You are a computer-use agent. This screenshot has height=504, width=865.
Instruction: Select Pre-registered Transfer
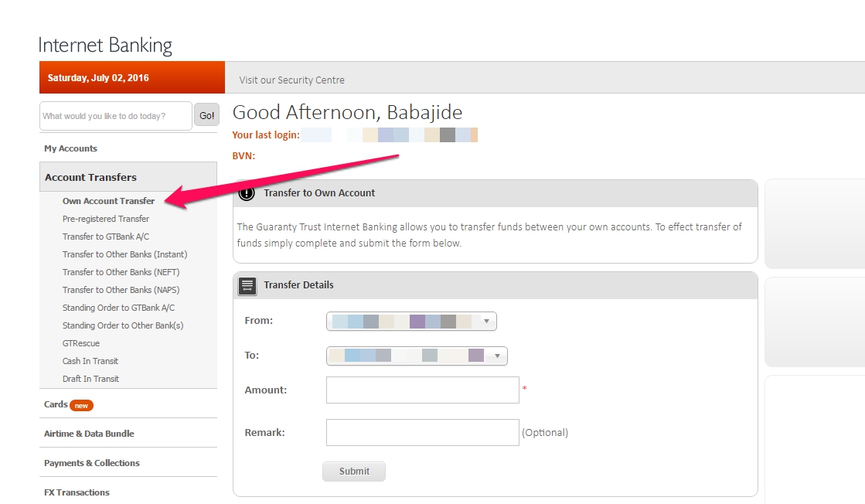106,218
